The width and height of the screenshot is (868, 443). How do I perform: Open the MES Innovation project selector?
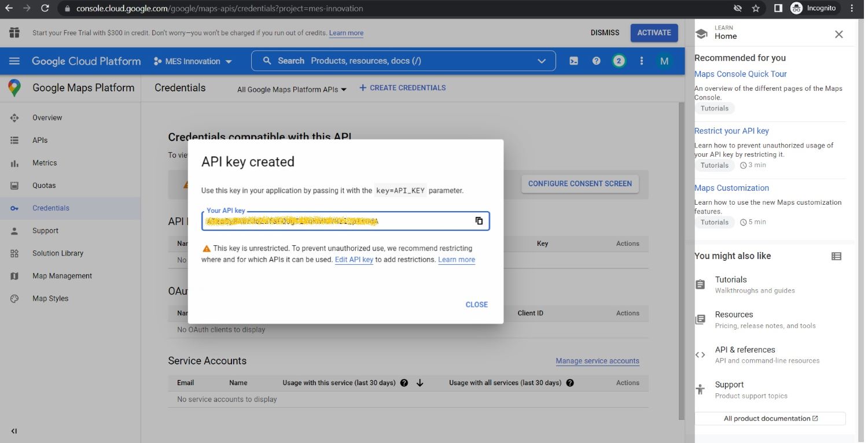[192, 60]
